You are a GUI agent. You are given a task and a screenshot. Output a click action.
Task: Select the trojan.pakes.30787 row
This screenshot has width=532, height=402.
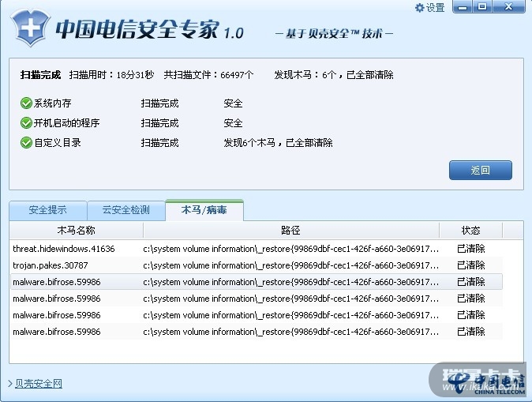click(x=257, y=265)
